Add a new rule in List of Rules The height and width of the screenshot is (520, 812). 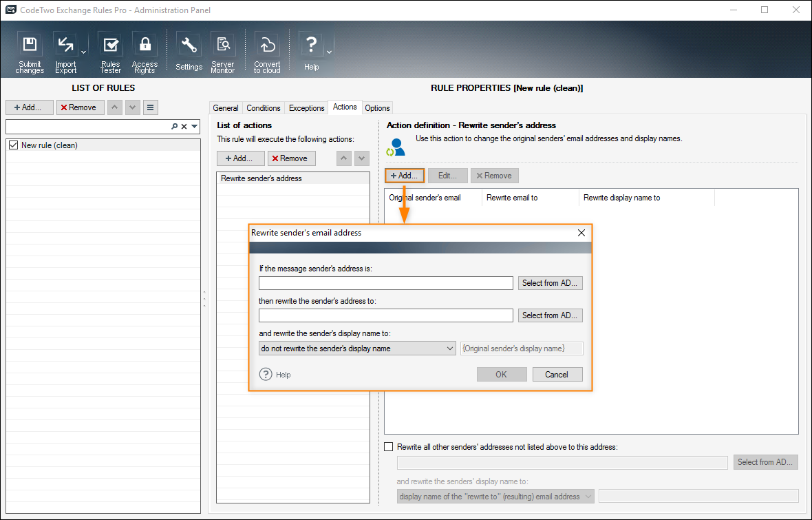point(30,107)
